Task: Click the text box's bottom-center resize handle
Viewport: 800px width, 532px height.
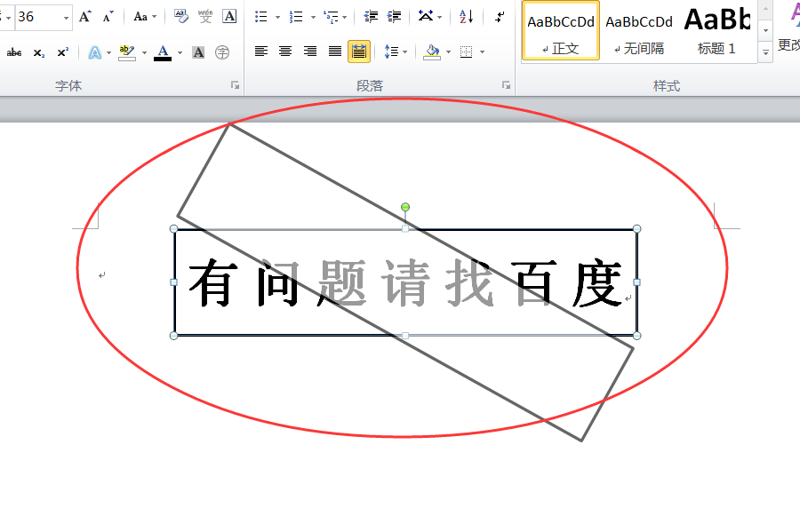Action: click(405, 336)
